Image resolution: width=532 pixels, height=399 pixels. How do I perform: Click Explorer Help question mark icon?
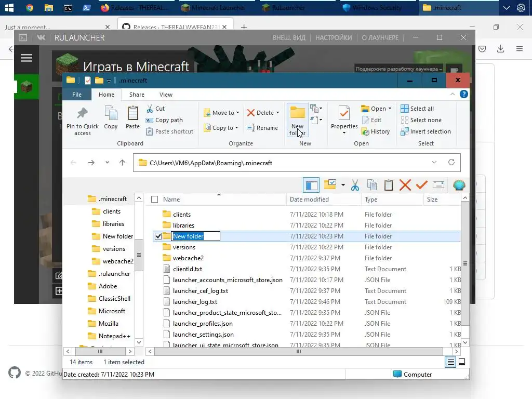click(x=464, y=95)
